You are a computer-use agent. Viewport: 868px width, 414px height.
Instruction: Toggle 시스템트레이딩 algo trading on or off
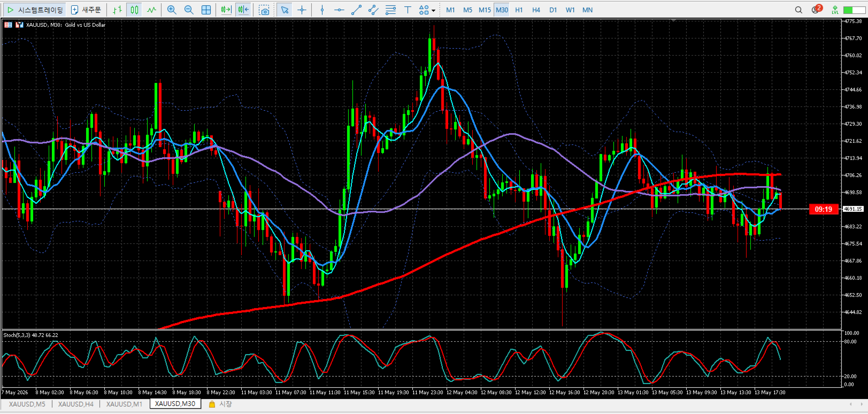coord(35,10)
